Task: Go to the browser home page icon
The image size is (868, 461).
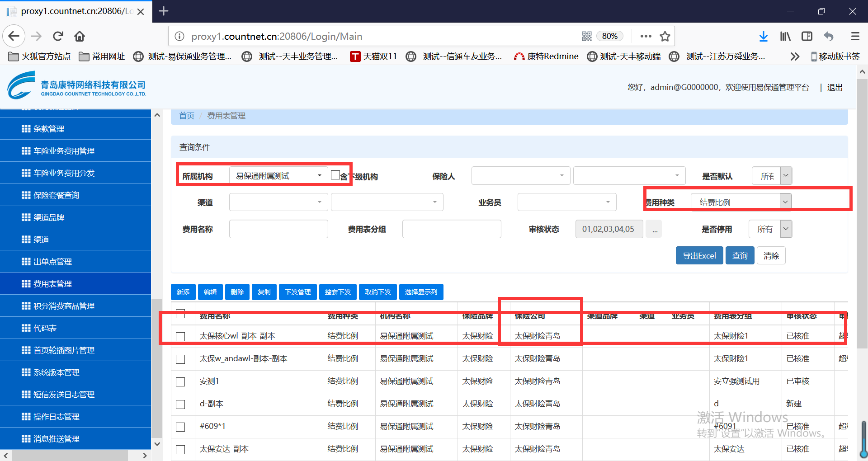Action: [x=80, y=36]
